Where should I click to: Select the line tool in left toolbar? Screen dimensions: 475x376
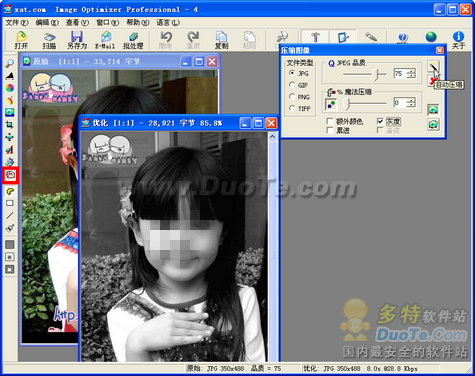point(10,215)
